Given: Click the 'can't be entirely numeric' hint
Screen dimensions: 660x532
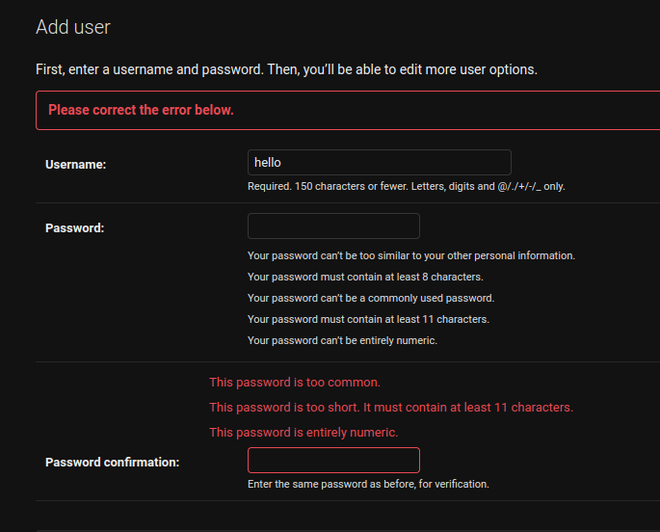Looking at the screenshot, I should (342, 340).
